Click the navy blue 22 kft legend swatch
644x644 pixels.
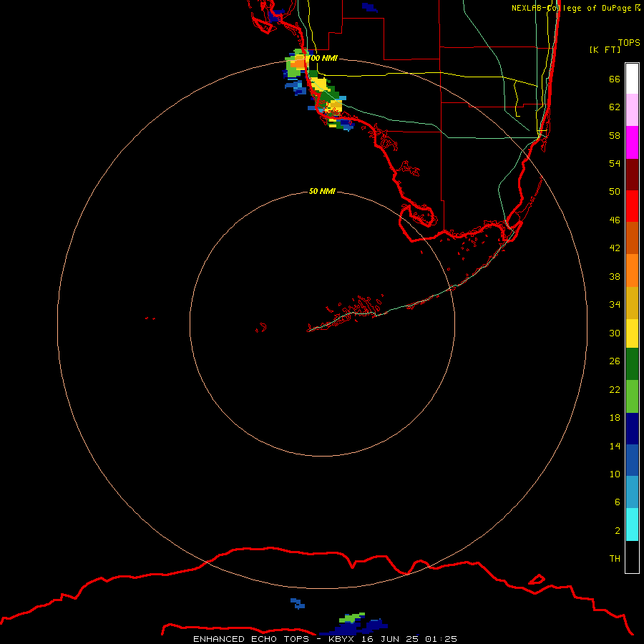[632, 429]
